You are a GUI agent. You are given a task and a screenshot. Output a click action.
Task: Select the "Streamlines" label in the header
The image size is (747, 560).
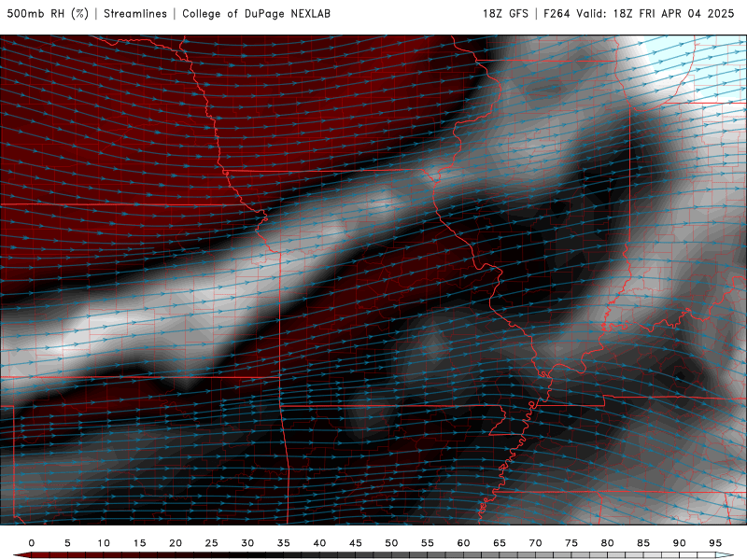(135, 14)
